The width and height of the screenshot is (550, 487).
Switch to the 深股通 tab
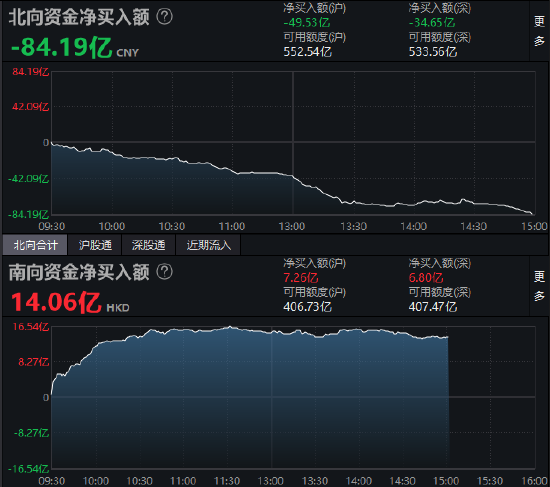pos(148,245)
